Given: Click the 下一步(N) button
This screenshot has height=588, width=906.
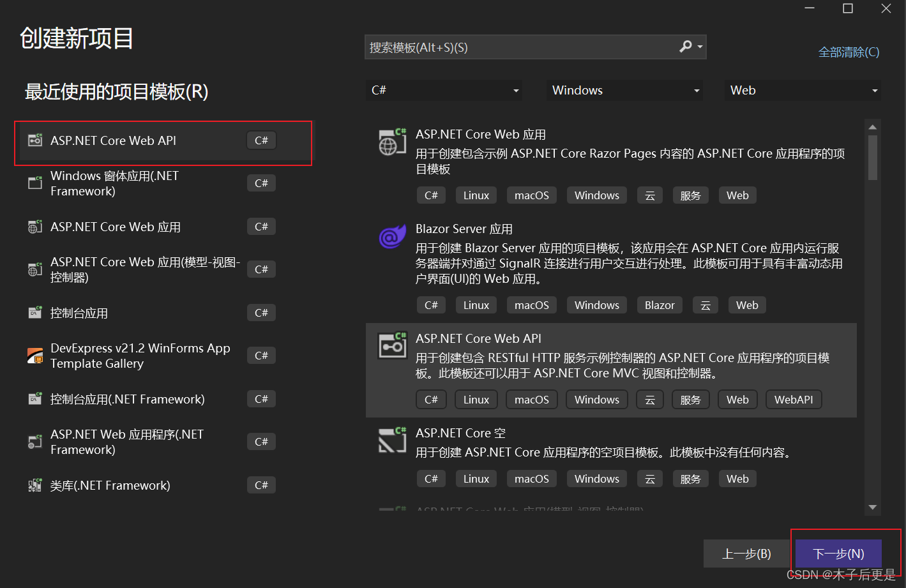Looking at the screenshot, I should 838,554.
